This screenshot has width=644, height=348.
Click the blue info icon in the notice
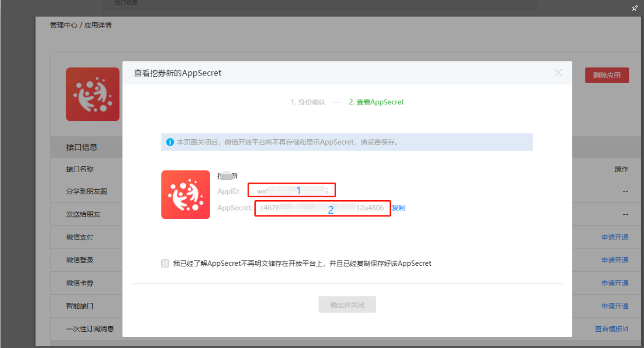point(169,142)
